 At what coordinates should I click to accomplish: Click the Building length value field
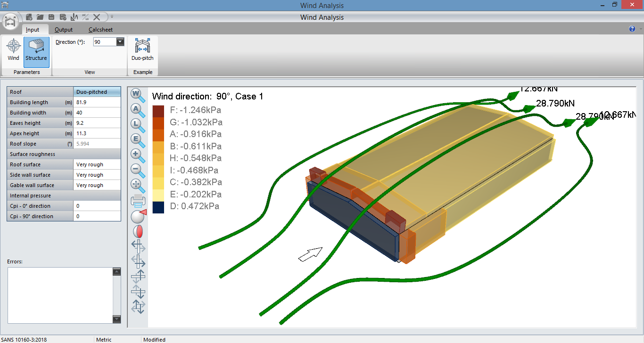tap(97, 102)
